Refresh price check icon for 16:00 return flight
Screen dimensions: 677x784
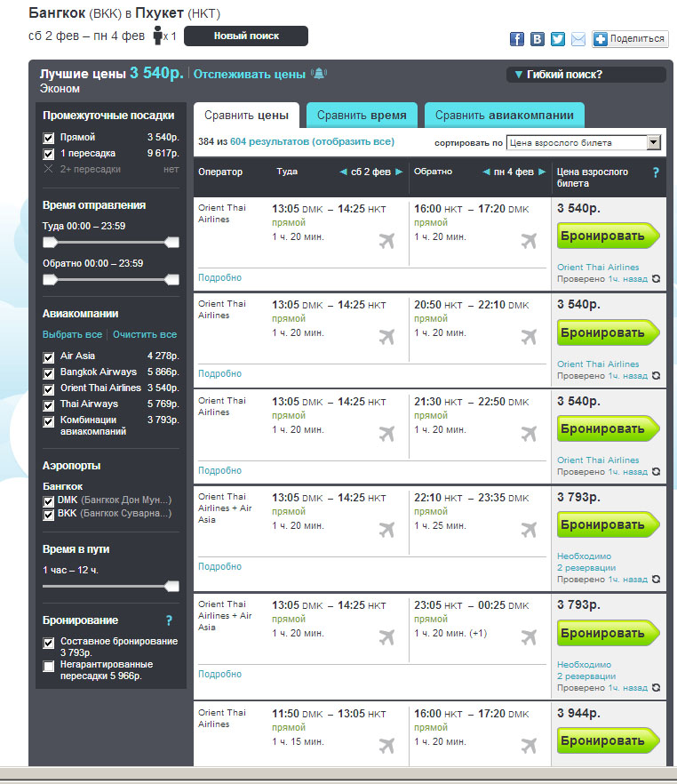point(656,278)
